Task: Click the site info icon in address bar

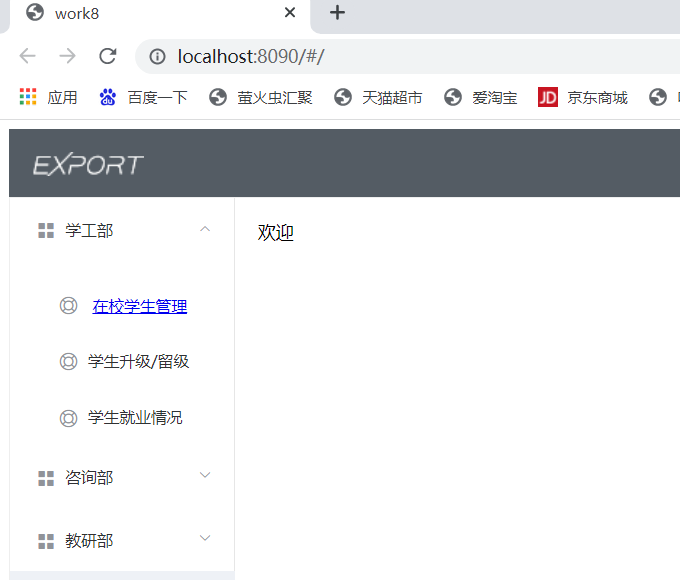Action: [x=157, y=57]
